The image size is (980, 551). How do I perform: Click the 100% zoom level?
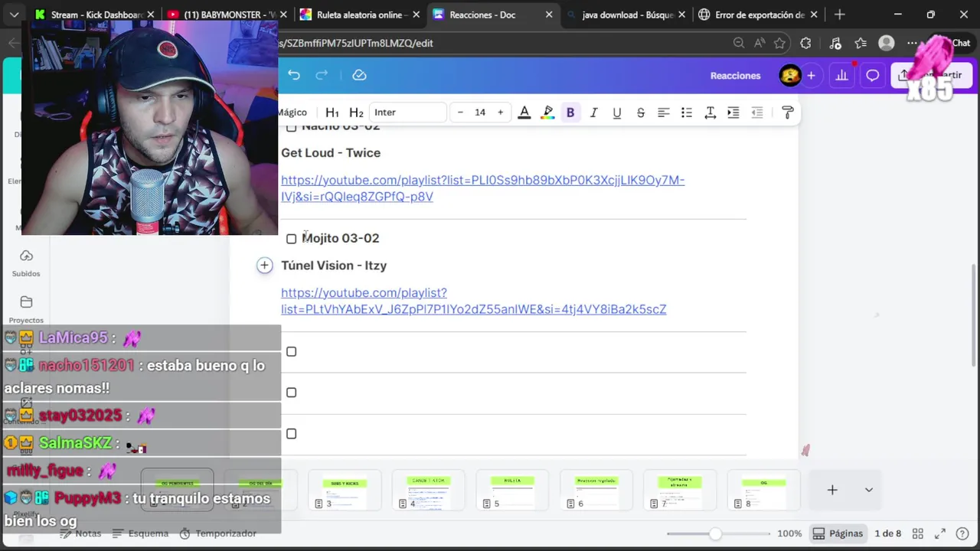(789, 533)
